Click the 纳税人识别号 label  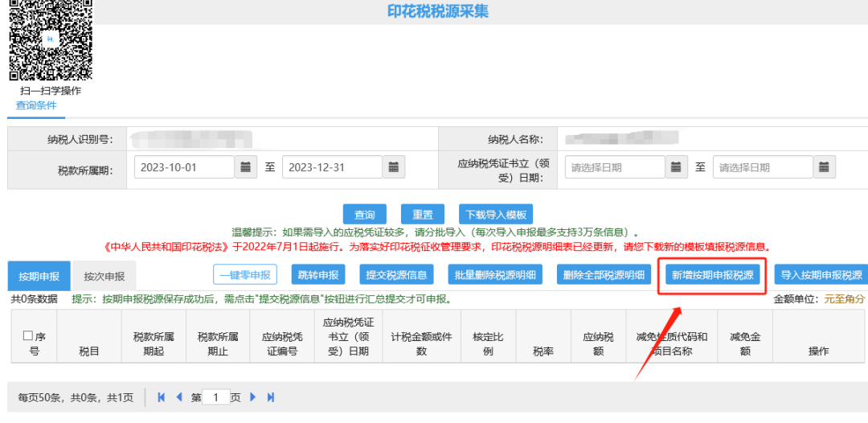(x=81, y=139)
